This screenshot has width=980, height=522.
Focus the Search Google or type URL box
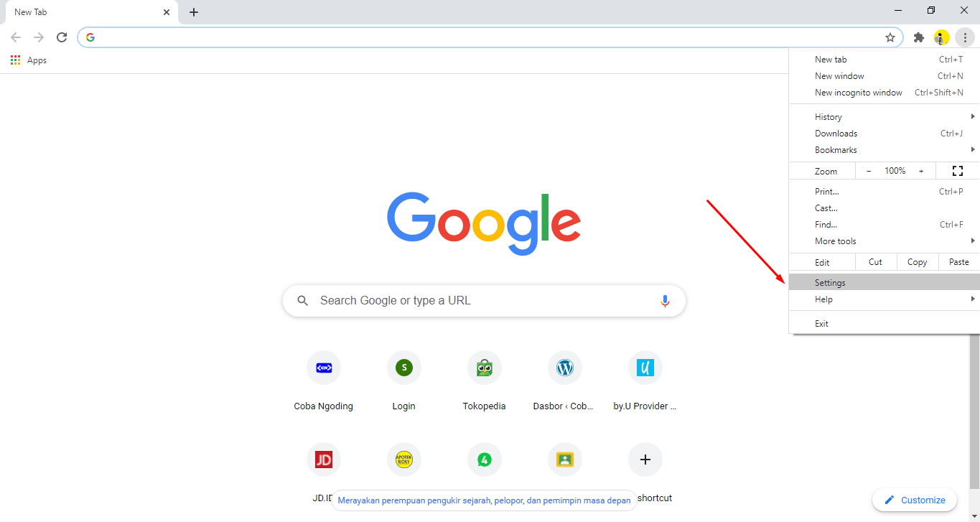(484, 301)
